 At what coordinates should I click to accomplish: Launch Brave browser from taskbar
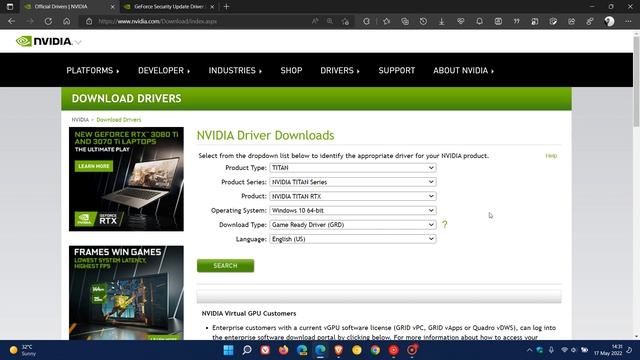(x=338, y=350)
